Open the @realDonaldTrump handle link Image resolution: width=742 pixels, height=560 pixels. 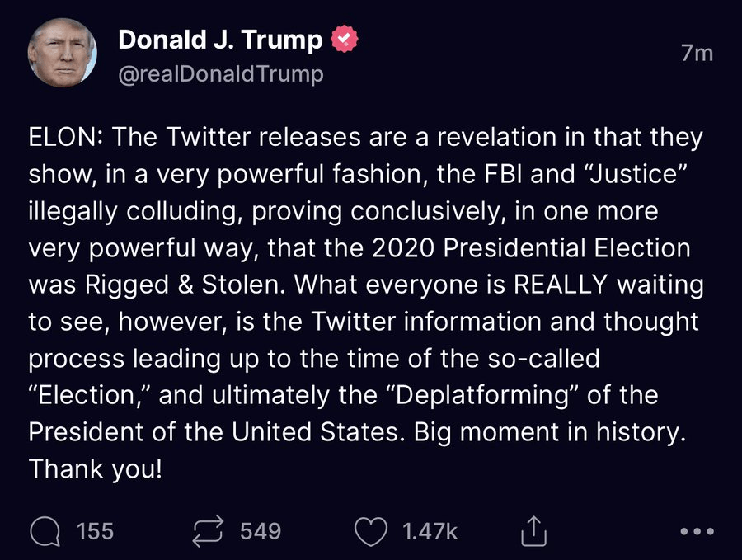[x=221, y=74]
